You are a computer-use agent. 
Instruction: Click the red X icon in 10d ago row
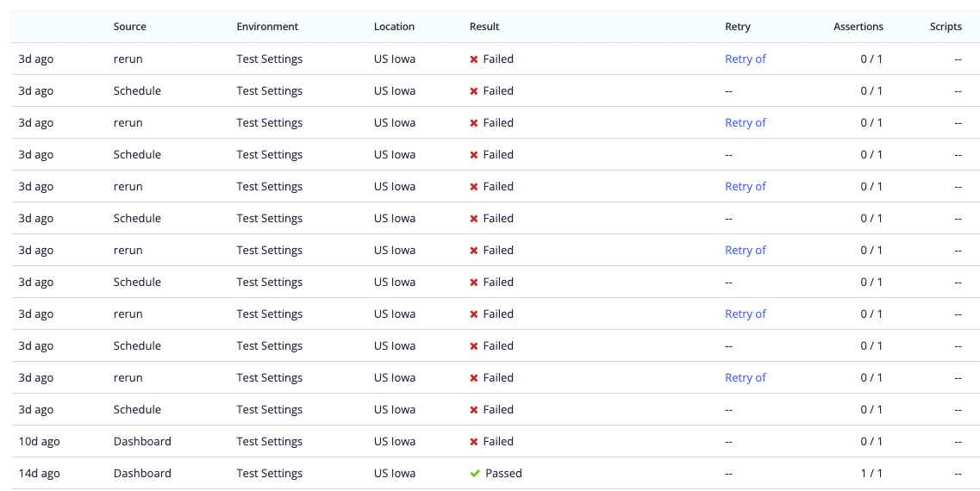(x=474, y=442)
